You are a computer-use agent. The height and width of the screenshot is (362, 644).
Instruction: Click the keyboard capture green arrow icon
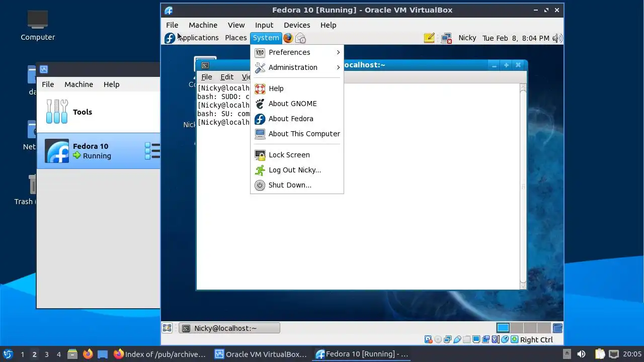(514, 340)
